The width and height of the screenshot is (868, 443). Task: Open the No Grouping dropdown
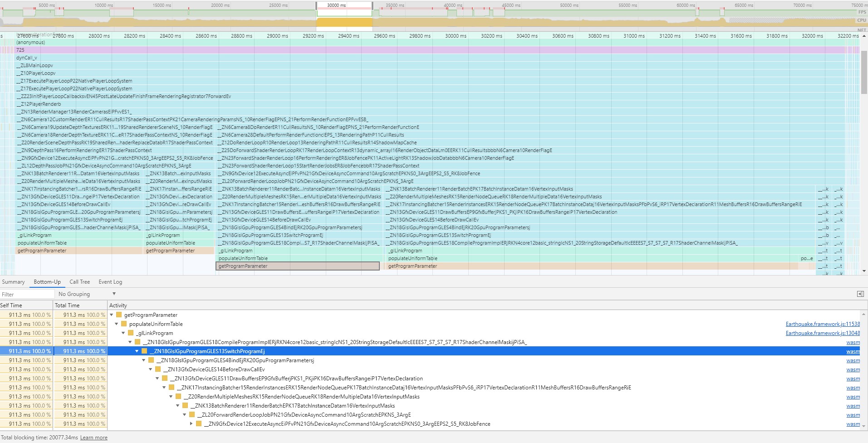click(x=87, y=294)
